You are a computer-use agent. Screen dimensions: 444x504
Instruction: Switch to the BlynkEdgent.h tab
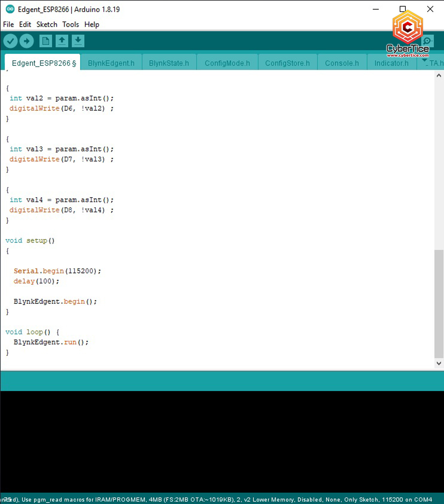111,63
